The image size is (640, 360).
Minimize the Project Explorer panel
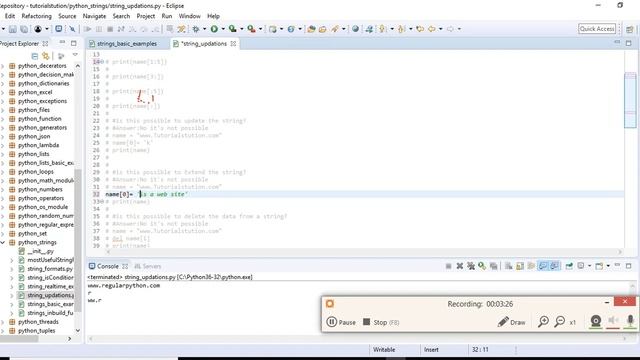point(62,43)
